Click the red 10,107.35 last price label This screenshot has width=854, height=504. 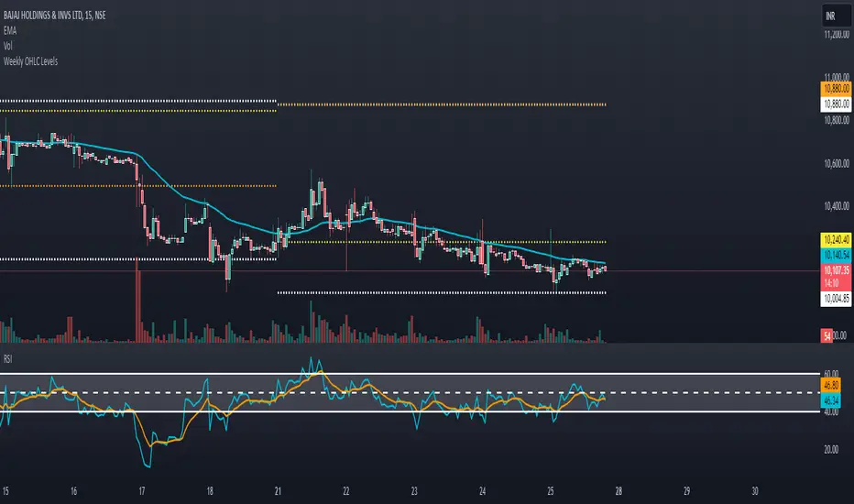836,270
